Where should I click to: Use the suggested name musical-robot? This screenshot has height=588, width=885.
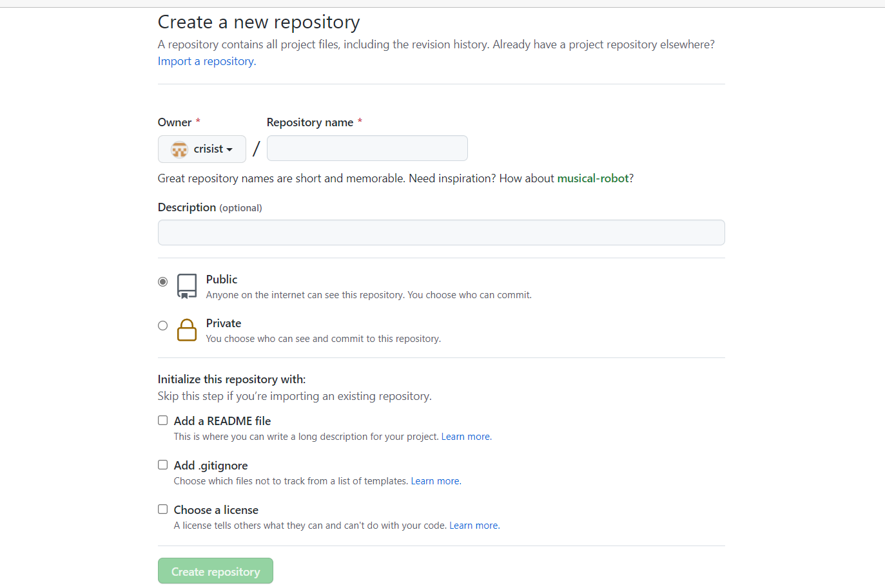pyautogui.click(x=592, y=178)
